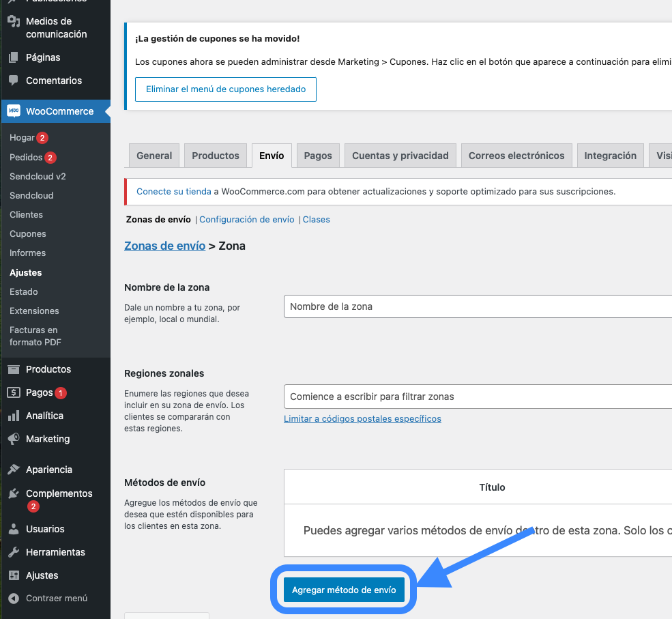Viewport: 672px width, 619px height.
Task: Open Limitar a códigos postales específicos link
Action: point(362,419)
